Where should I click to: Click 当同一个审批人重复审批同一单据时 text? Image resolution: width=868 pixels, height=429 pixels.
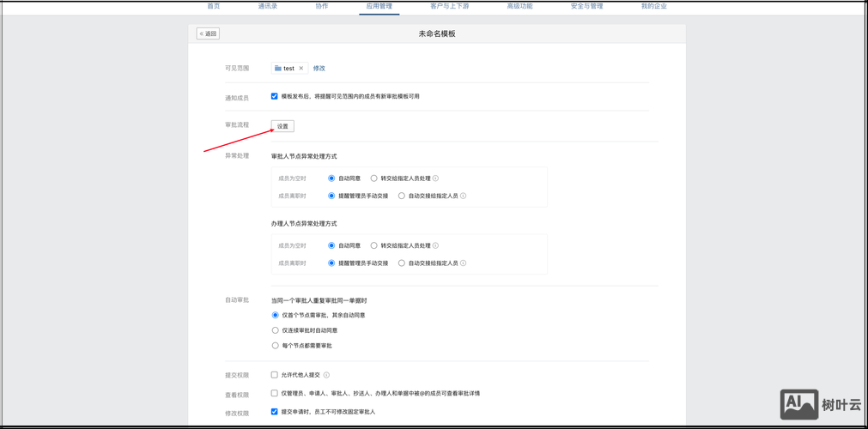tap(319, 300)
